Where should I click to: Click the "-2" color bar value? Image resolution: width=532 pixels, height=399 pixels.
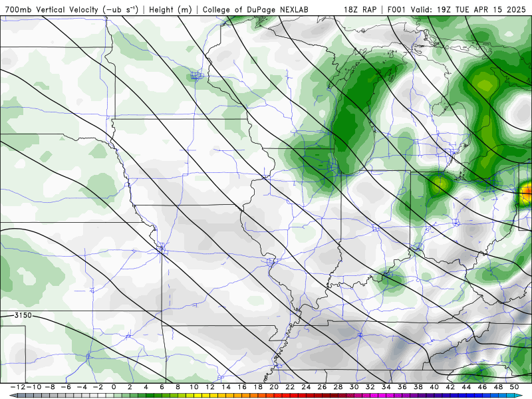(98, 387)
